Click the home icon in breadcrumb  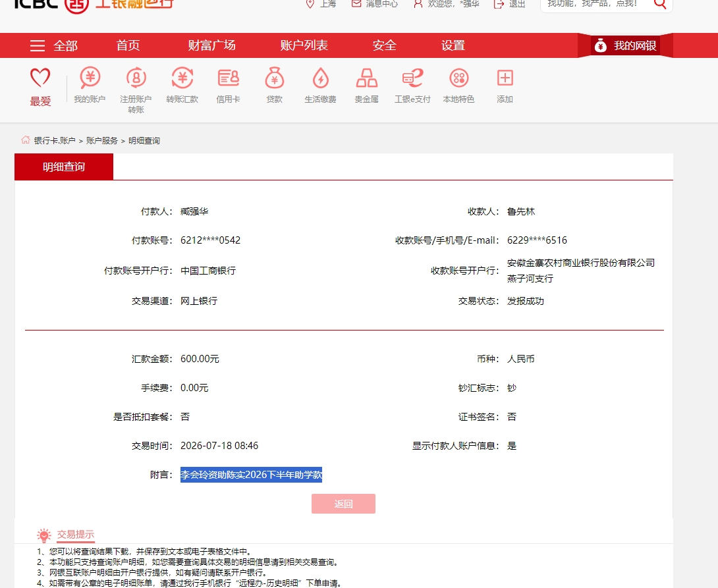26,140
